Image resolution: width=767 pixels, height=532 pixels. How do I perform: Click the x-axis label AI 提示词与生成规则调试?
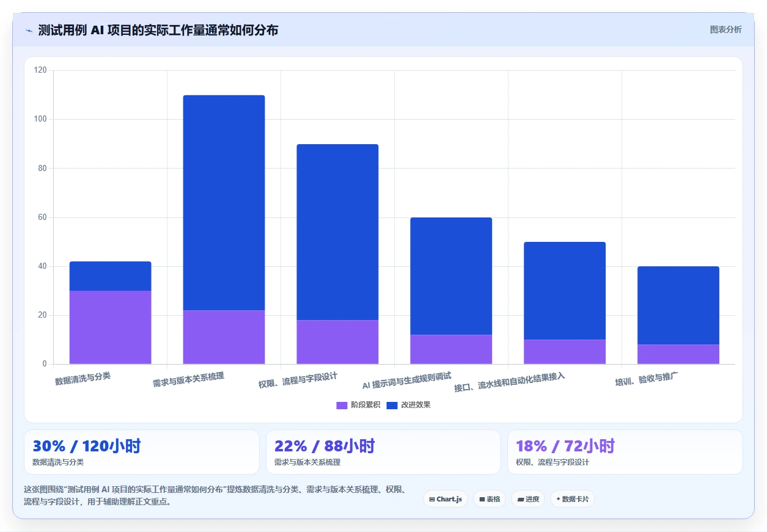406,381
